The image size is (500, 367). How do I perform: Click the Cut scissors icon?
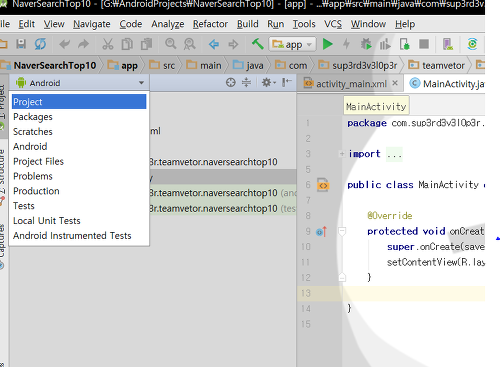click(x=107, y=44)
